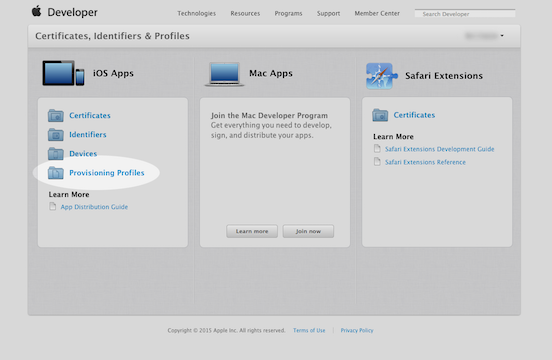This screenshot has width=552, height=360.
Task: Click the Provisioning Profiles folder icon
Action: pos(56,172)
